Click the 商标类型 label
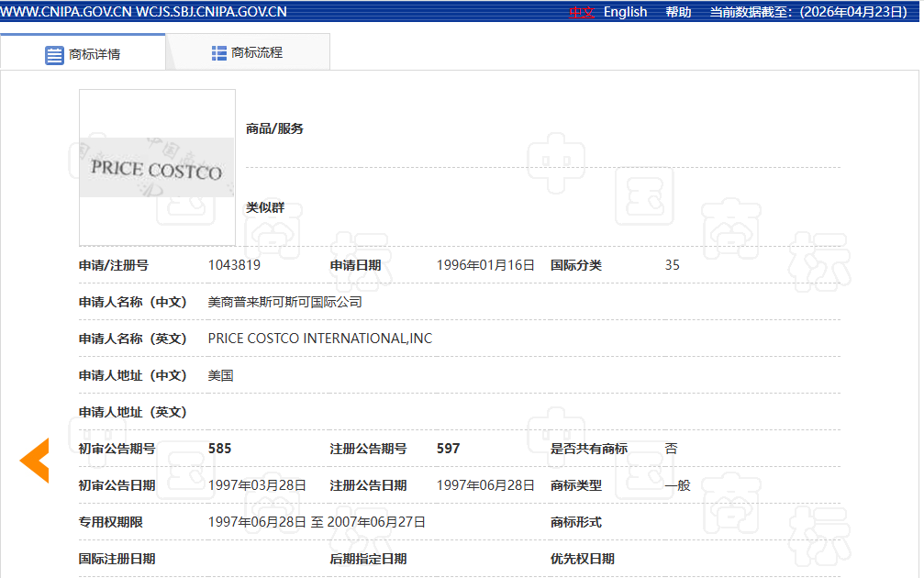Viewport: 924px width, 578px height. tap(575, 485)
